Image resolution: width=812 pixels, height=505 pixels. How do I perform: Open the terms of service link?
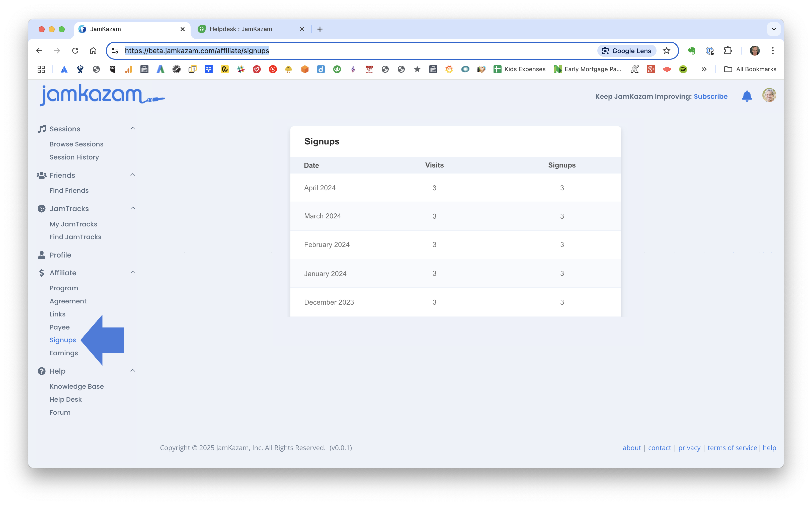(x=732, y=448)
